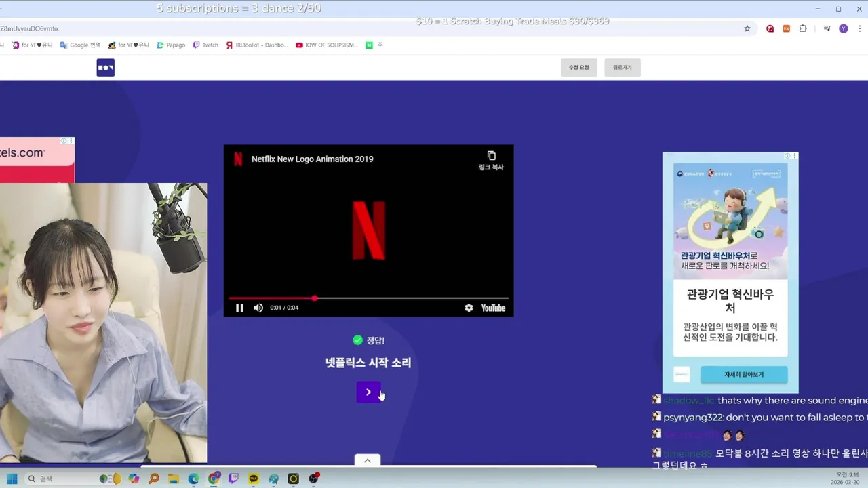The image size is (868, 488).
Task: Click the advertiser logo beside 자세히 알아보기
Action: point(682,374)
